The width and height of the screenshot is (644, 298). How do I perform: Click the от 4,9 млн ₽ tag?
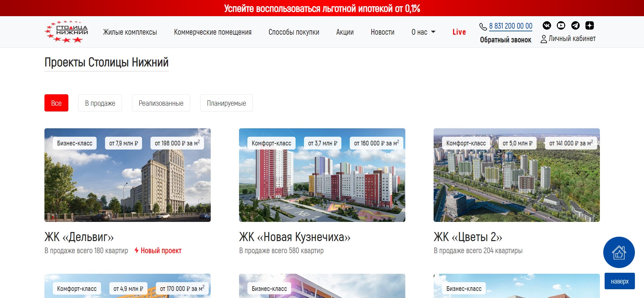pos(128,289)
